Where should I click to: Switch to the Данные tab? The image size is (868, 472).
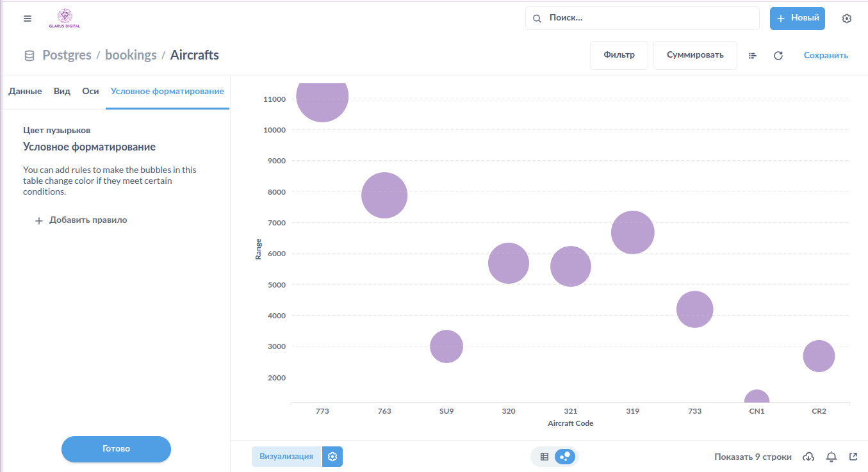(25, 92)
